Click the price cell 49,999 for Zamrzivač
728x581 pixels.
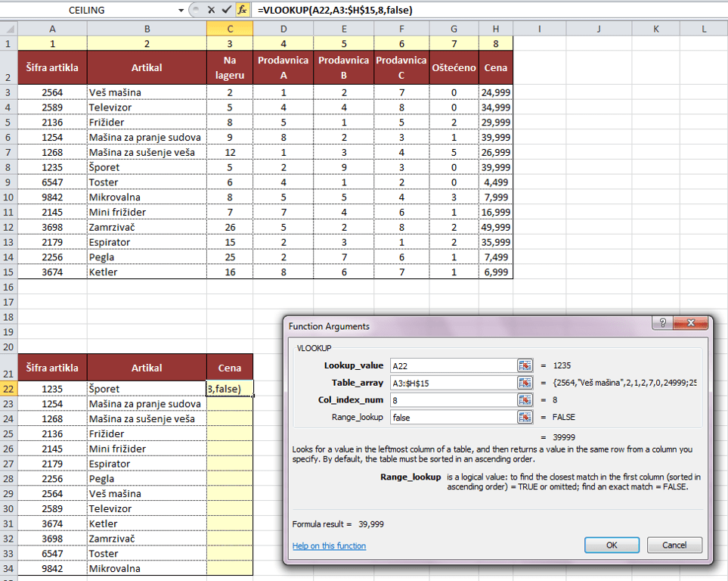coord(496,227)
